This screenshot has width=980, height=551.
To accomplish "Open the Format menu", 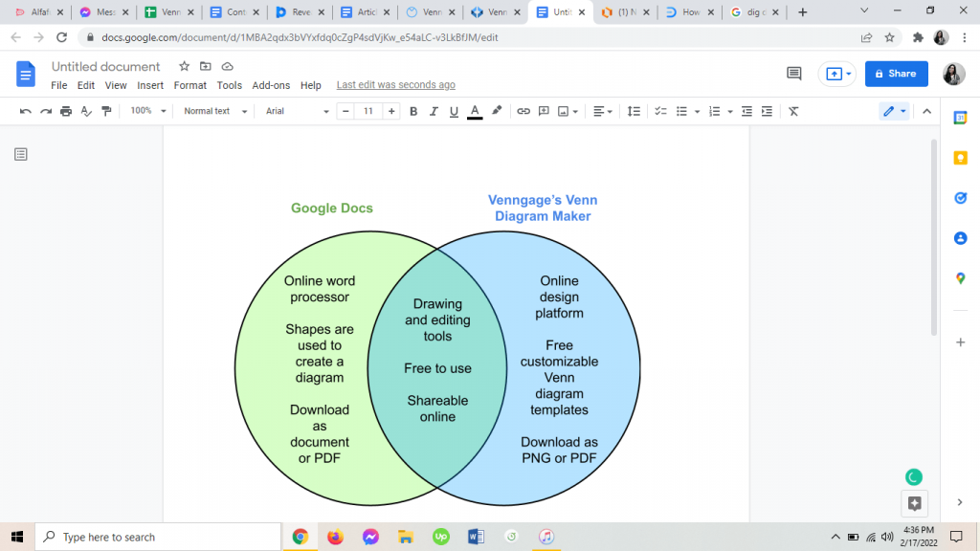I will (x=189, y=85).
